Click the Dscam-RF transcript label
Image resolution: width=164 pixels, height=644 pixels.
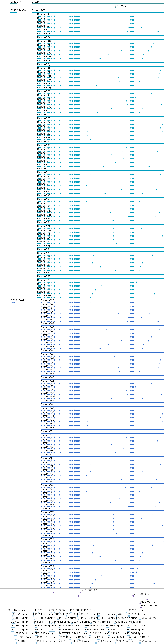coord(43,153)
